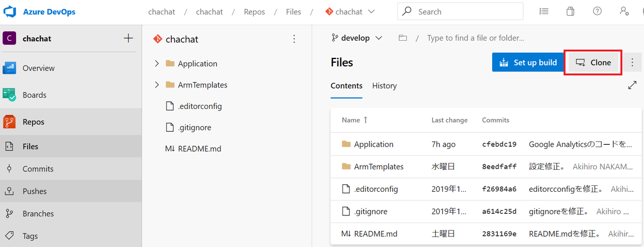This screenshot has height=247, width=644.
Task: Click the second chachat breadcrumb link
Action: point(210,11)
